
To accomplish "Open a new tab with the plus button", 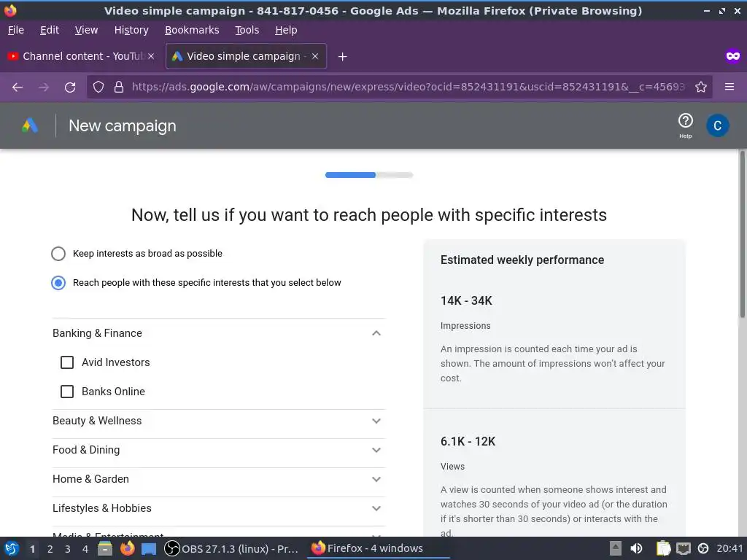I will 342,57.
